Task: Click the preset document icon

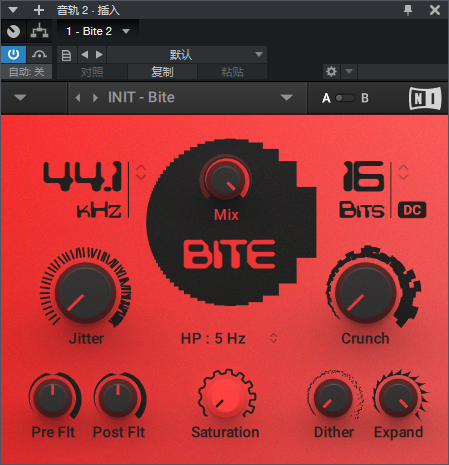Action: pyautogui.click(x=66, y=55)
